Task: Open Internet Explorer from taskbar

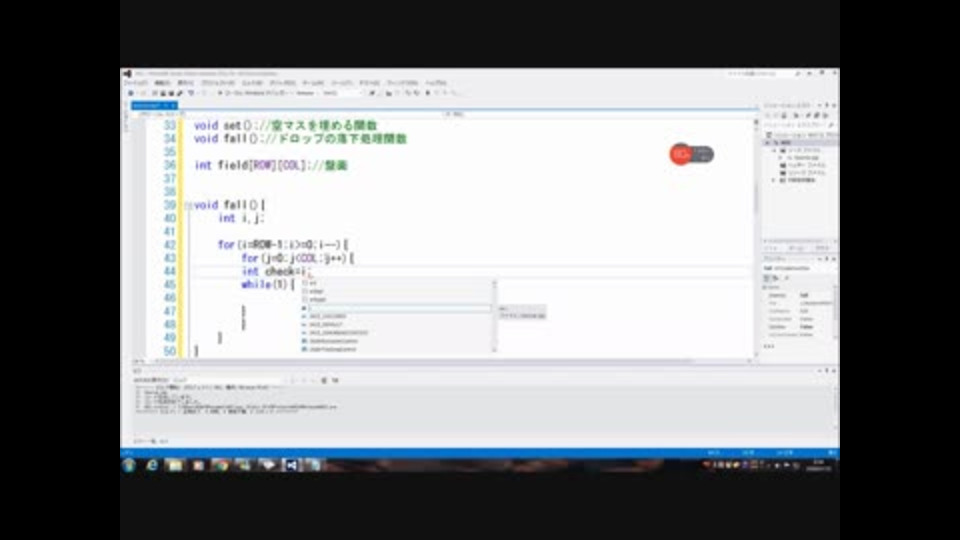Action: pyautogui.click(x=152, y=465)
